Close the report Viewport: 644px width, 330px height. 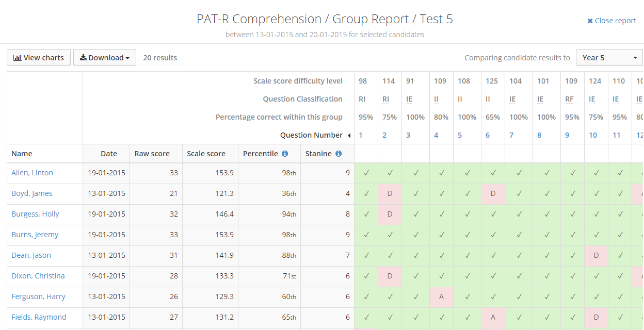point(612,21)
